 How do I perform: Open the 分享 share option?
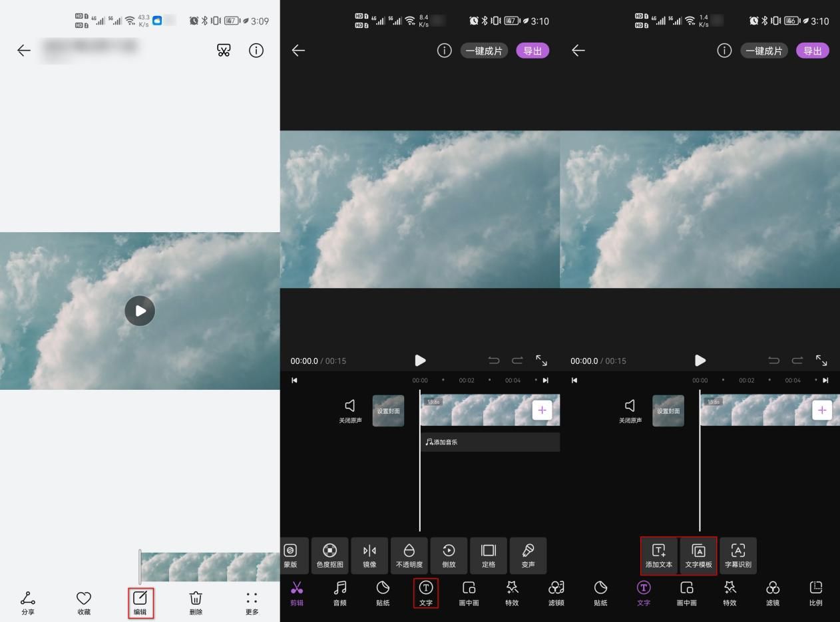point(28,603)
